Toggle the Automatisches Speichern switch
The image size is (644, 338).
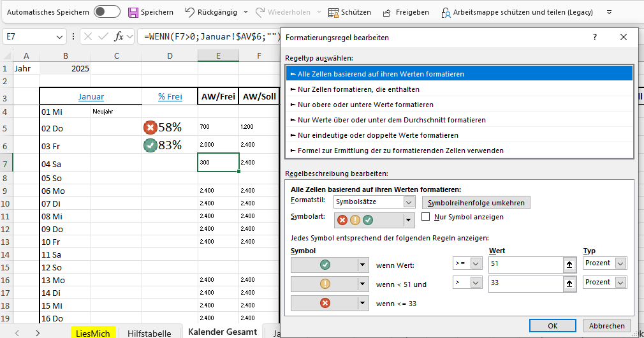click(x=106, y=12)
